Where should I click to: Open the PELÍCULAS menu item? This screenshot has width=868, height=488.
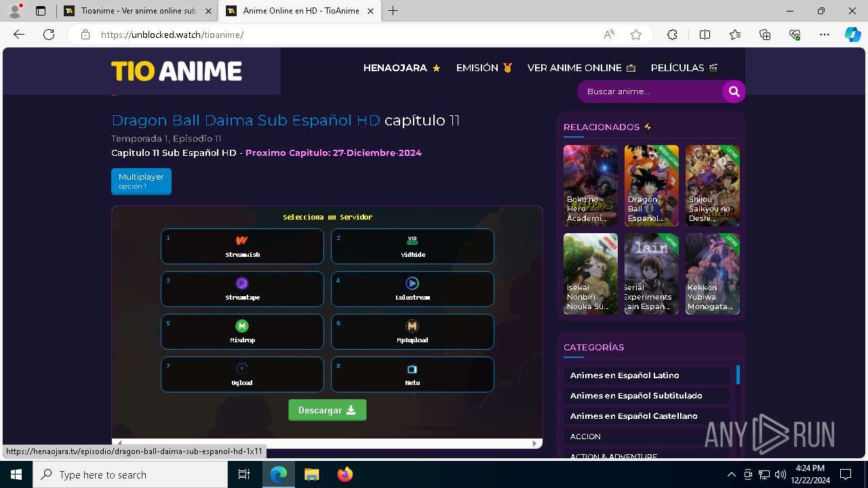[x=684, y=68]
